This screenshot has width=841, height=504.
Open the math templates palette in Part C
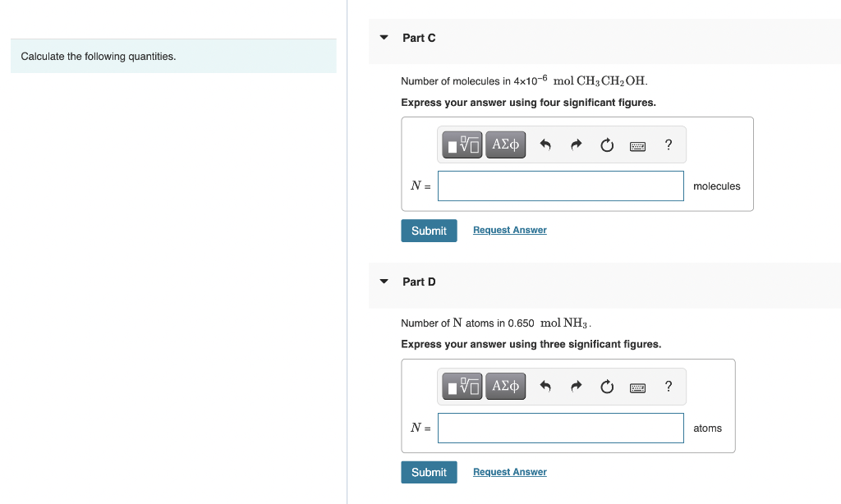462,144
